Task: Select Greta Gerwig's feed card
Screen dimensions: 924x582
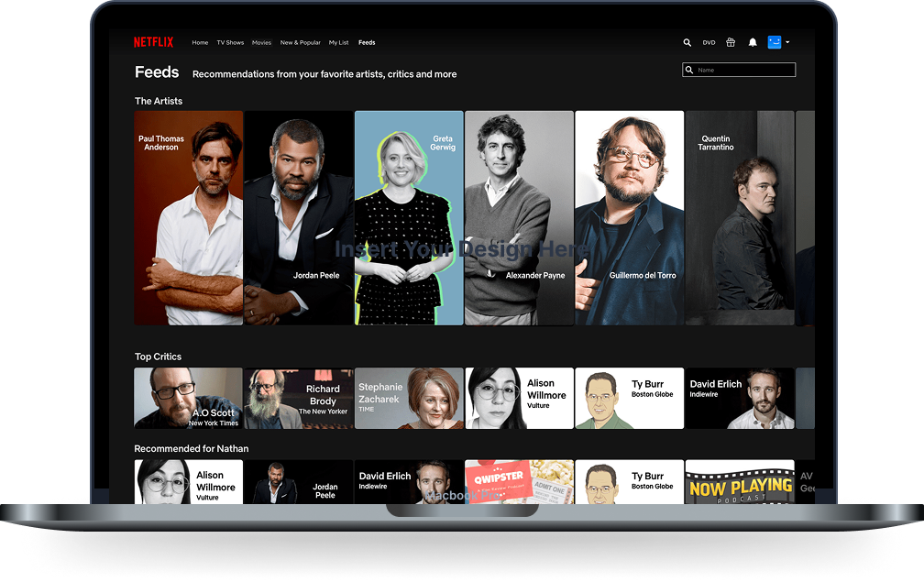Action: click(x=409, y=218)
